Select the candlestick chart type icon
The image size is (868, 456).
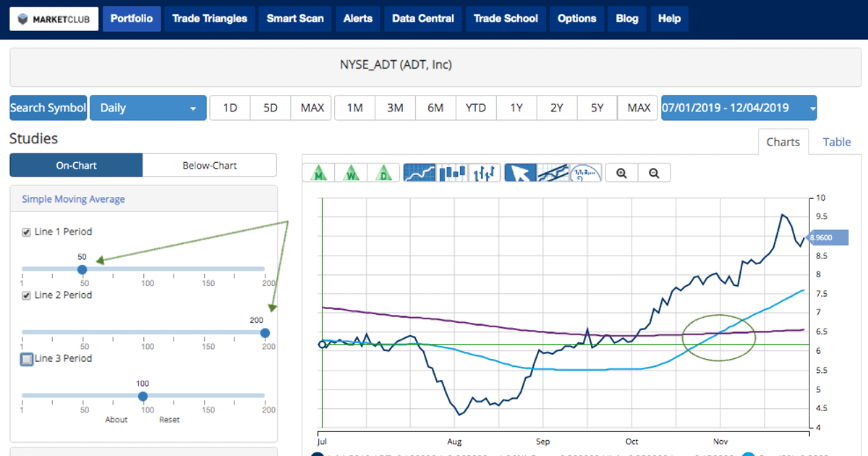[x=452, y=172]
